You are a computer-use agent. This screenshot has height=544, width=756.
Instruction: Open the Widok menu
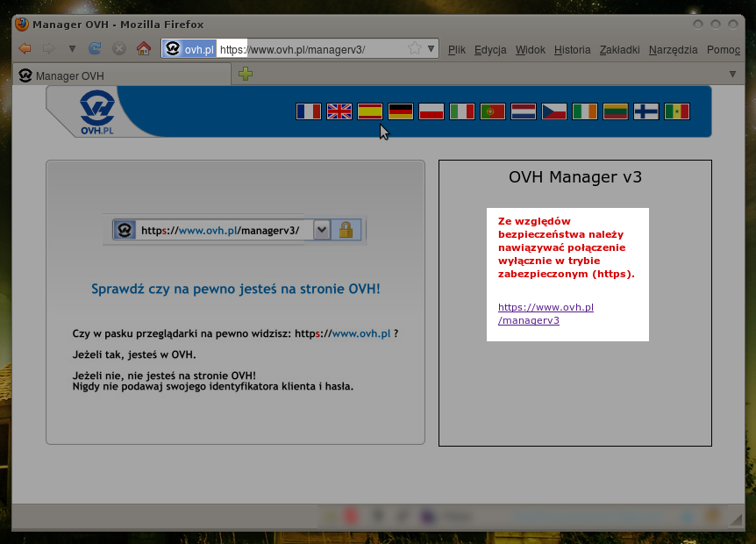tap(531, 50)
